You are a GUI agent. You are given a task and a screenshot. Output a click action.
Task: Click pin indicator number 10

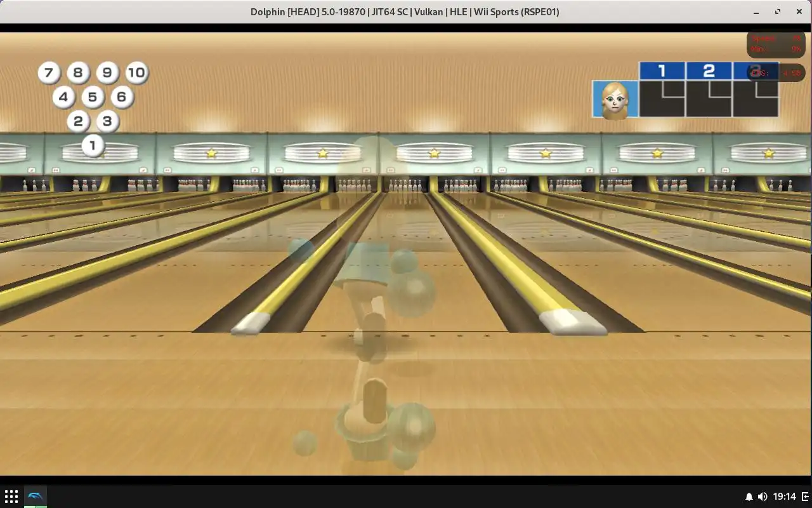[136, 72]
